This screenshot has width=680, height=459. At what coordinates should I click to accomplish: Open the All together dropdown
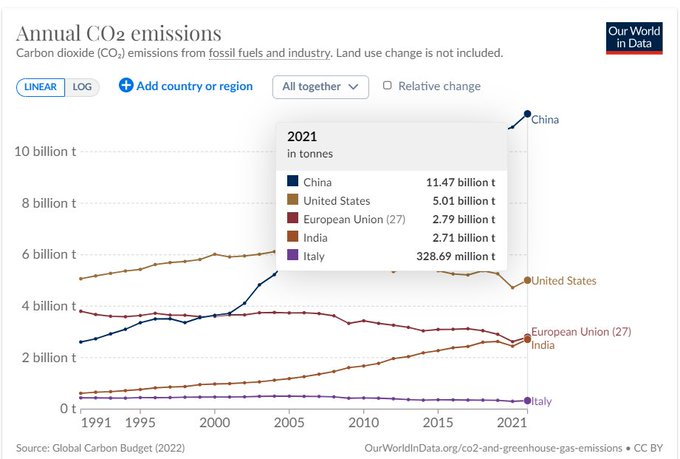pyautogui.click(x=320, y=87)
